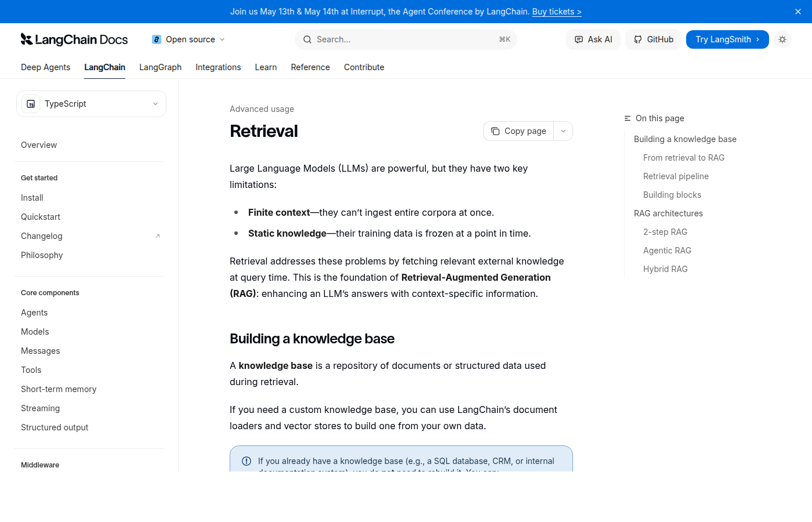812x522 pixels.
Task: Jump to 2-step RAG section
Action: click(x=665, y=232)
